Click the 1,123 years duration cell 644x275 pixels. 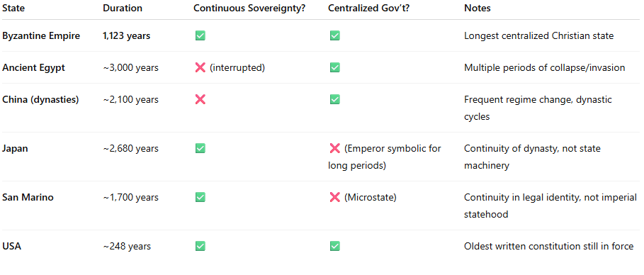(x=127, y=35)
